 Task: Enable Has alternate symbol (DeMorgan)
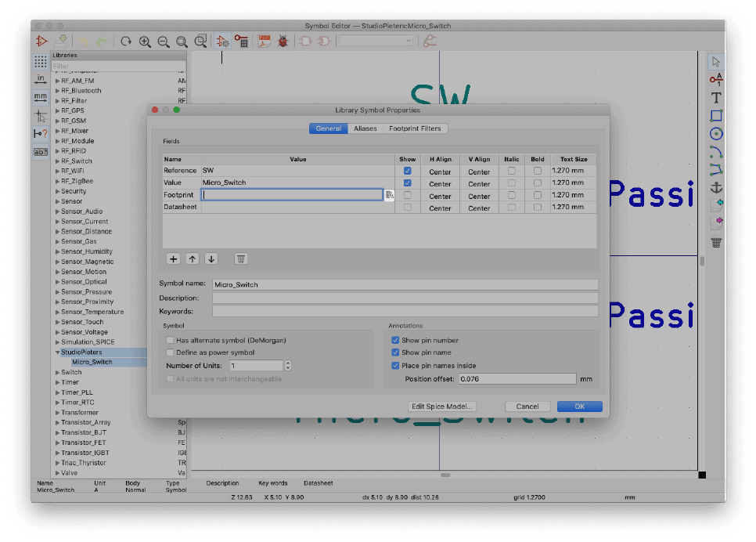pos(170,340)
